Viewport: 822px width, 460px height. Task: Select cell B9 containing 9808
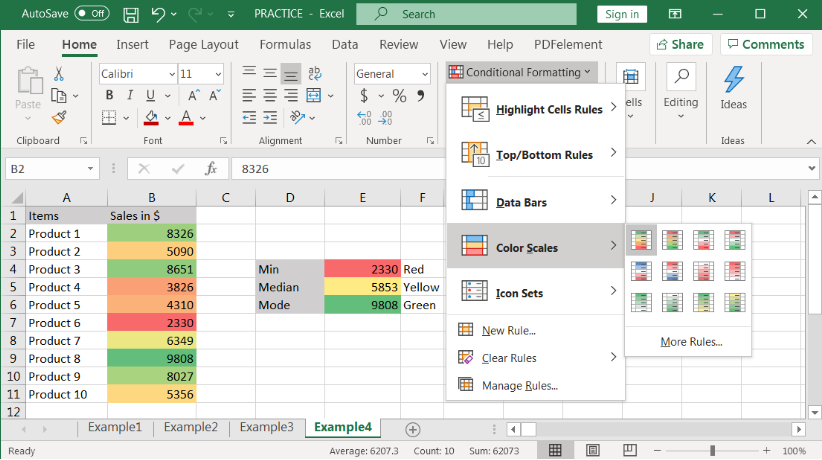pos(152,358)
